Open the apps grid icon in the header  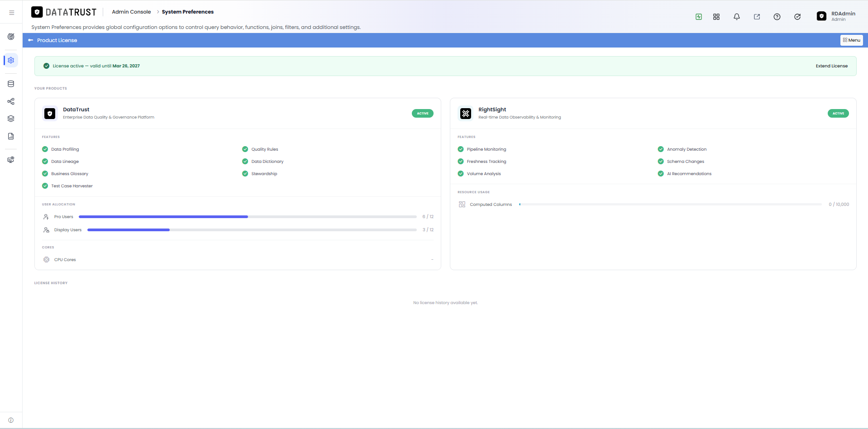point(716,17)
